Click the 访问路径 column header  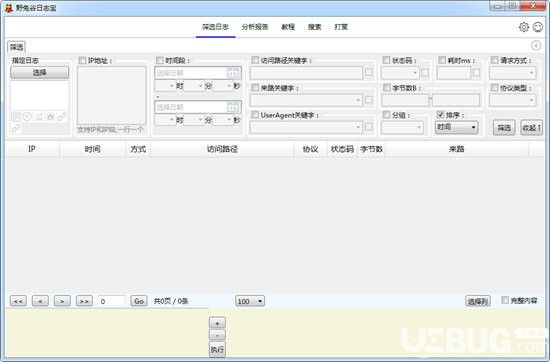pyautogui.click(x=222, y=149)
